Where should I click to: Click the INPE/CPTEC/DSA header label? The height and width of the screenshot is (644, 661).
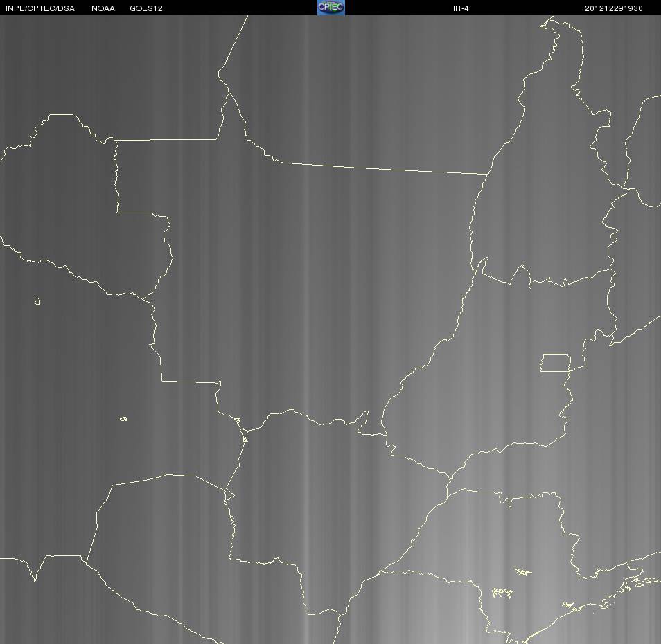tap(40, 8)
